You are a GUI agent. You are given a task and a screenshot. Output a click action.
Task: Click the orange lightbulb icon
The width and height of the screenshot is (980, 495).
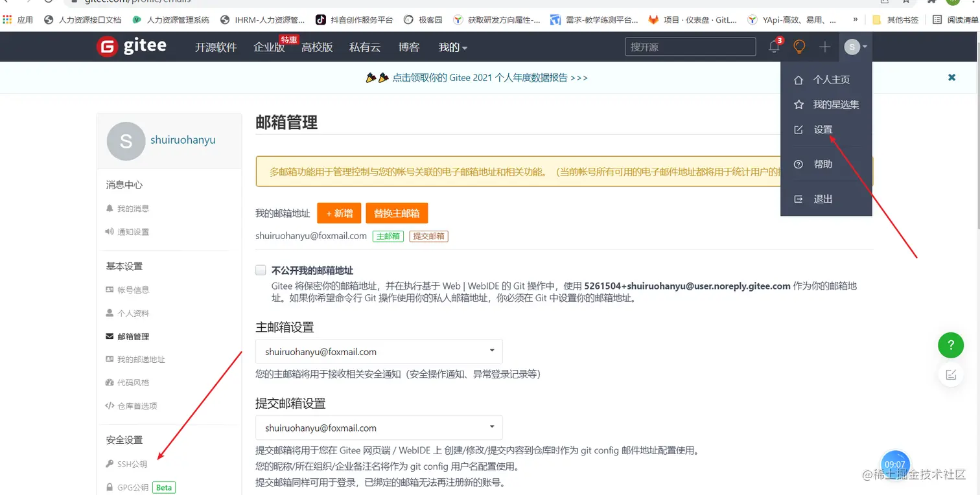[x=799, y=47]
